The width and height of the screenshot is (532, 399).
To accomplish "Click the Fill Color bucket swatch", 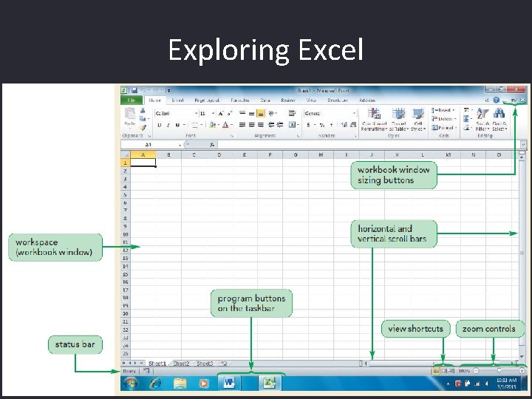I will pos(213,125).
